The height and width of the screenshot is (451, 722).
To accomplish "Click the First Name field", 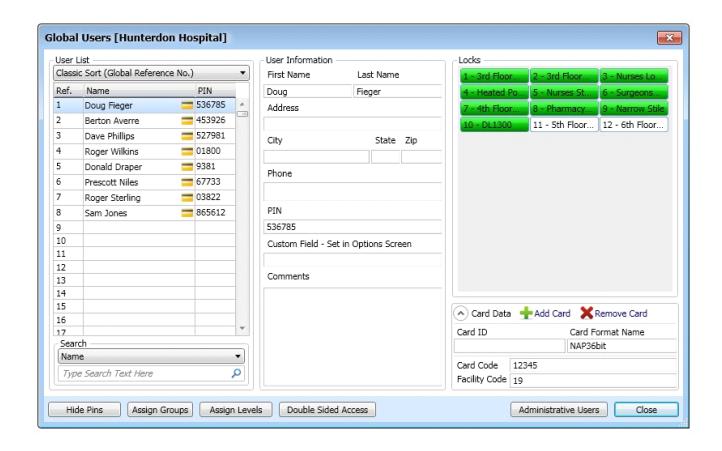I will (x=308, y=91).
